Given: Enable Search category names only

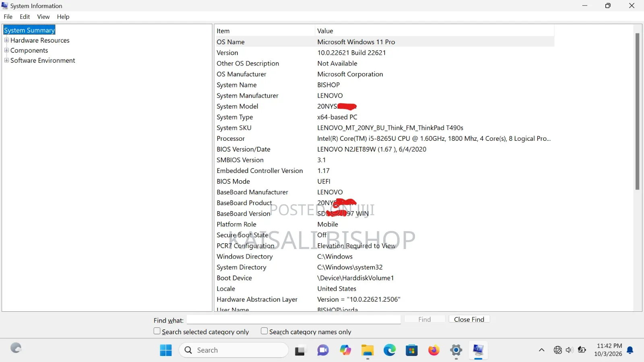Looking at the screenshot, I should [x=264, y=331].
